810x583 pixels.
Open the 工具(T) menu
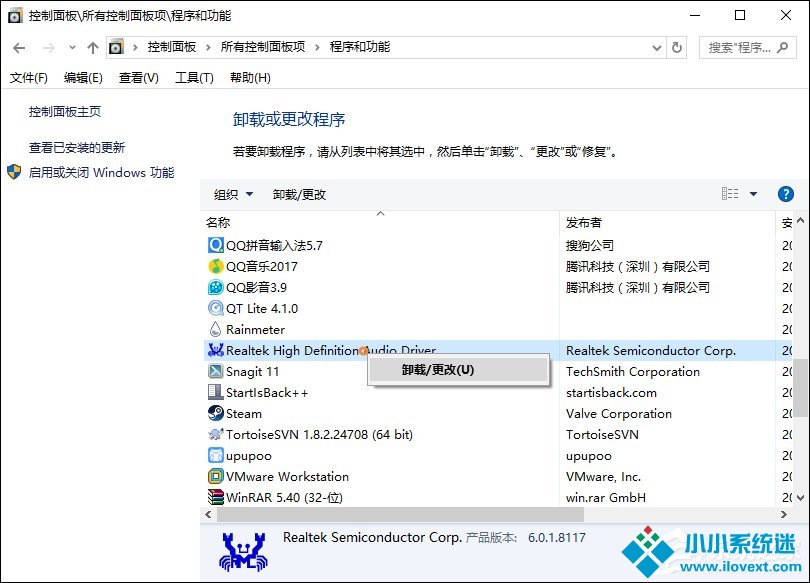click(x=194, y=77)
